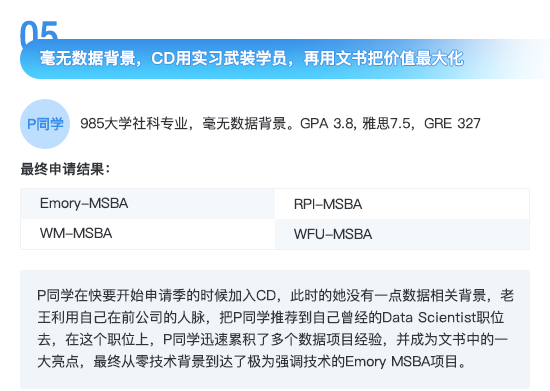
Task: Click the RPI-MSBA table cell
Action: (x=402, y=204)
